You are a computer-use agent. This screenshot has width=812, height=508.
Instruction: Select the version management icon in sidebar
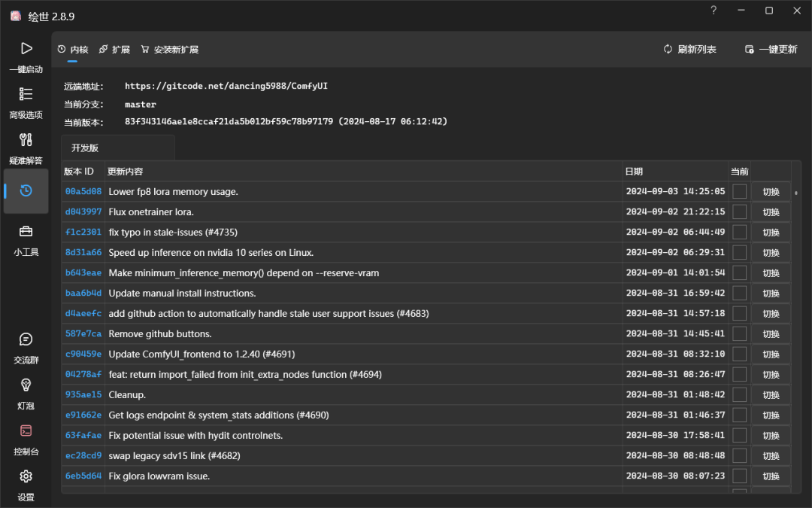point(26,191)
